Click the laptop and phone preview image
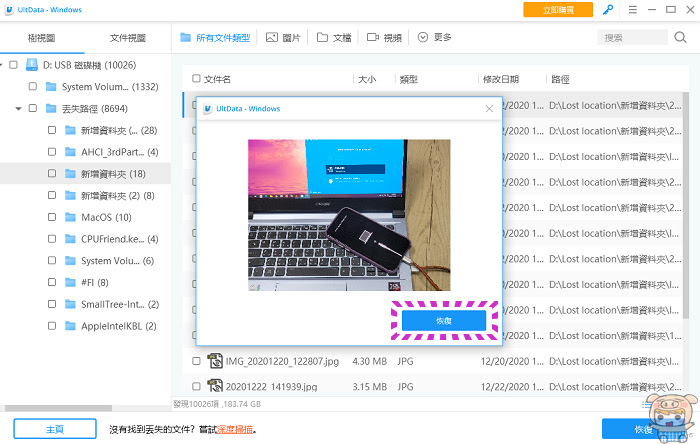This screenshot has height=444, width=700. (x=349, y=215)
